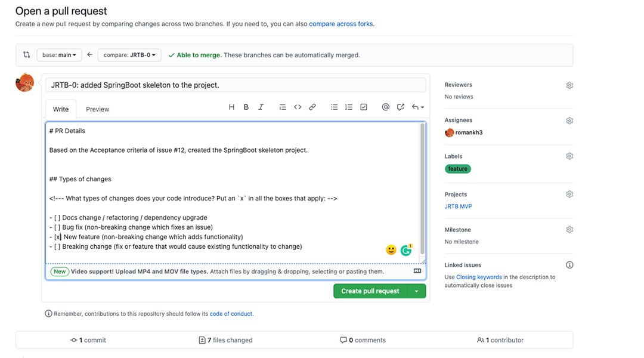Click the 'No reviews' text under Reviewers
This screenshot has width=644, height=358.
[x=459, y=97]
